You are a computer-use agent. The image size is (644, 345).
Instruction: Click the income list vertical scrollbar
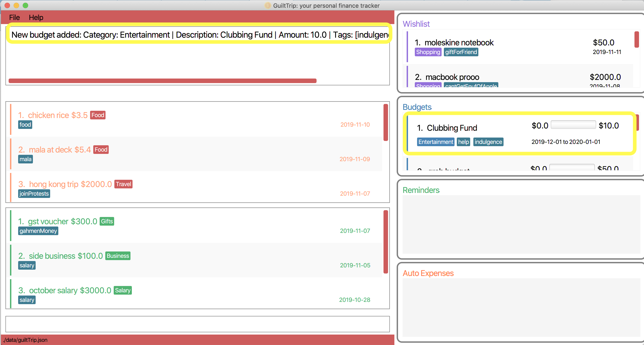coord(386,242)
